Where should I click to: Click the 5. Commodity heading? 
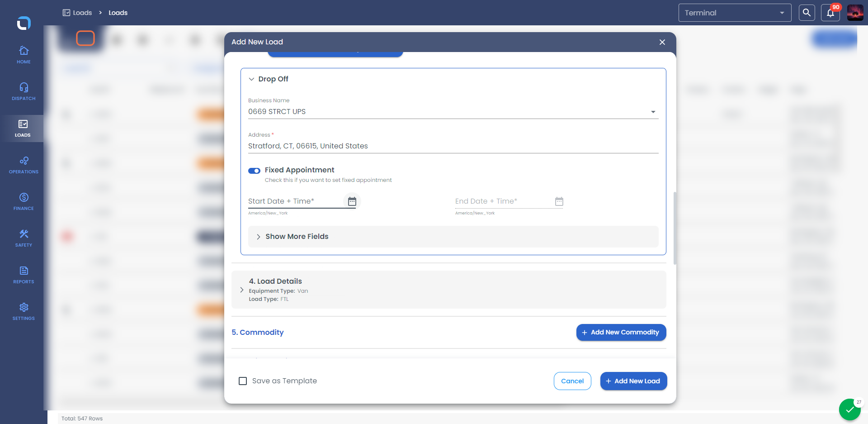258,332
